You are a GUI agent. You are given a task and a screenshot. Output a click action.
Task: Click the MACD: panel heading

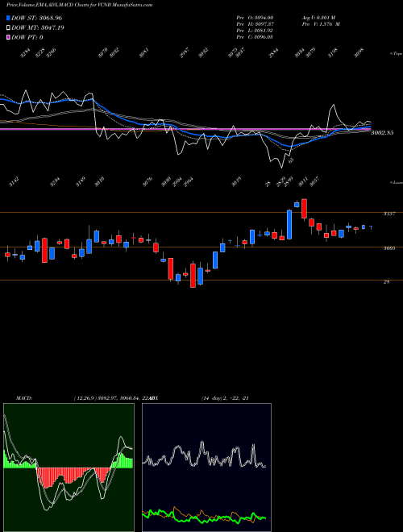(x=23, y=398)
